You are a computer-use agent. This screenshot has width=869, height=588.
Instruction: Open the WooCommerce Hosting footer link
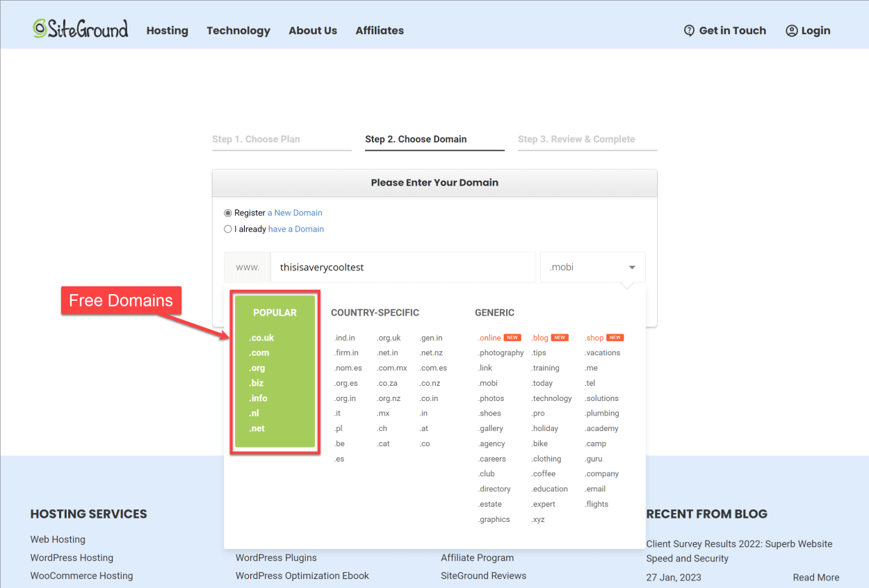[81, 575]
